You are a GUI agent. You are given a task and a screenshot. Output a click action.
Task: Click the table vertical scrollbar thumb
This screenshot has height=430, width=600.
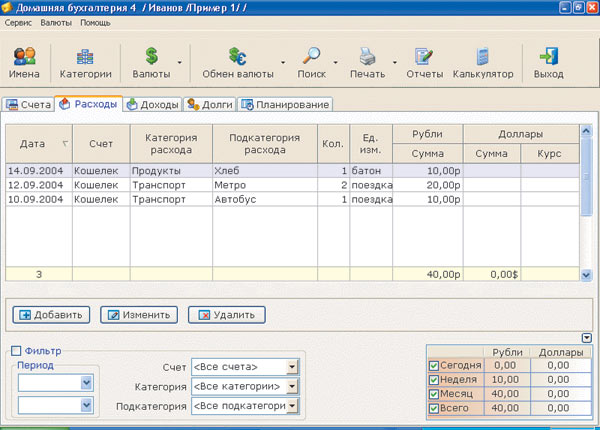point(586,177)
